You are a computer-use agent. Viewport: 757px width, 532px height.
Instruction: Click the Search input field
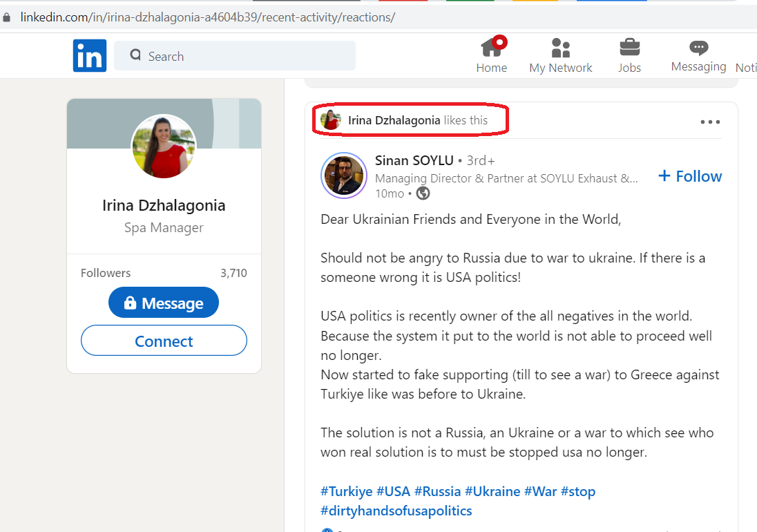235,55
